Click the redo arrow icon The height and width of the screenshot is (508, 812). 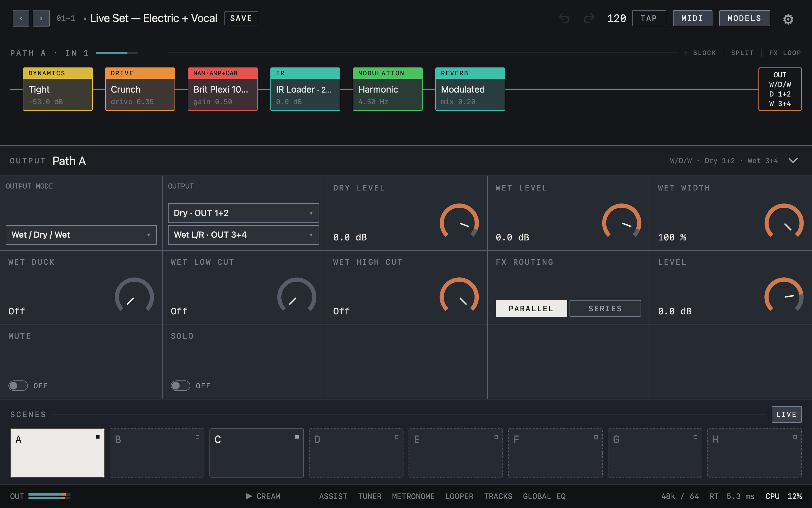589,18
